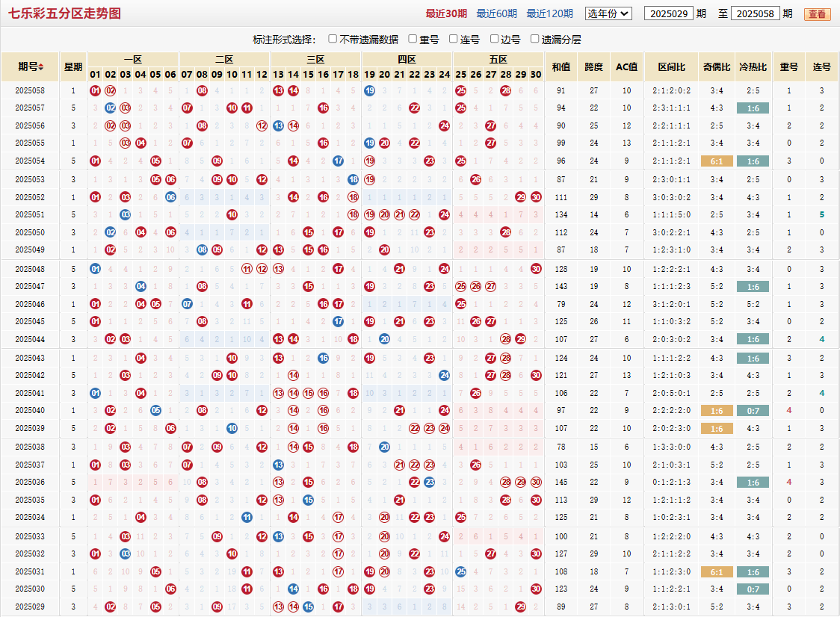Viewport: 840px width, 617px height.
Task: Click blue ball 13 in row 2025056
Action: tap(279, 125)
